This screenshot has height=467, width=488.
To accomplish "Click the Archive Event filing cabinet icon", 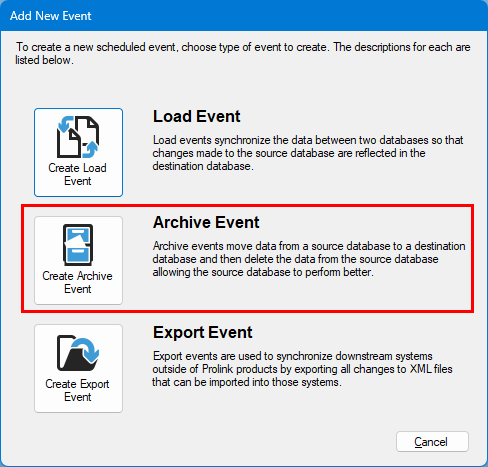I will 78,245.
